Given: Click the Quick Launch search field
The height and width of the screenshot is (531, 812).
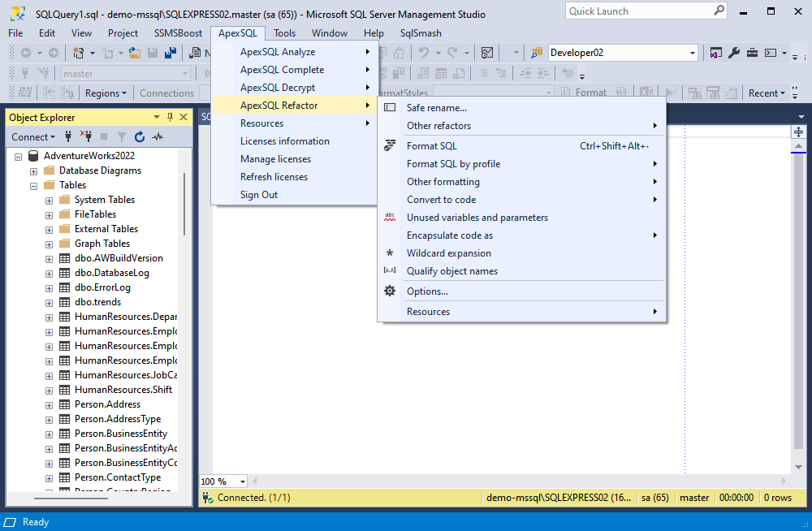Looking at the screenshot, I should point(646,11).
